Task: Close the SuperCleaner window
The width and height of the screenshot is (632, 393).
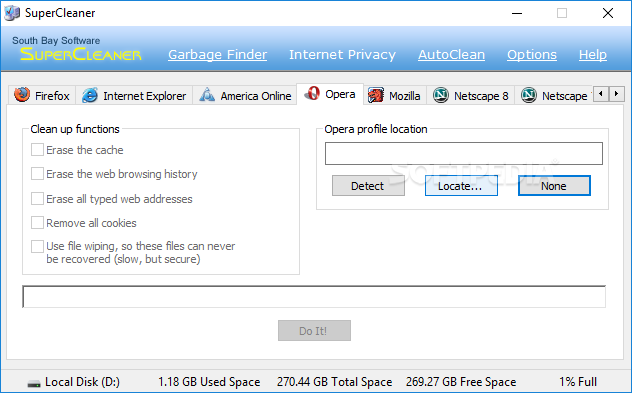Action: 607,13
